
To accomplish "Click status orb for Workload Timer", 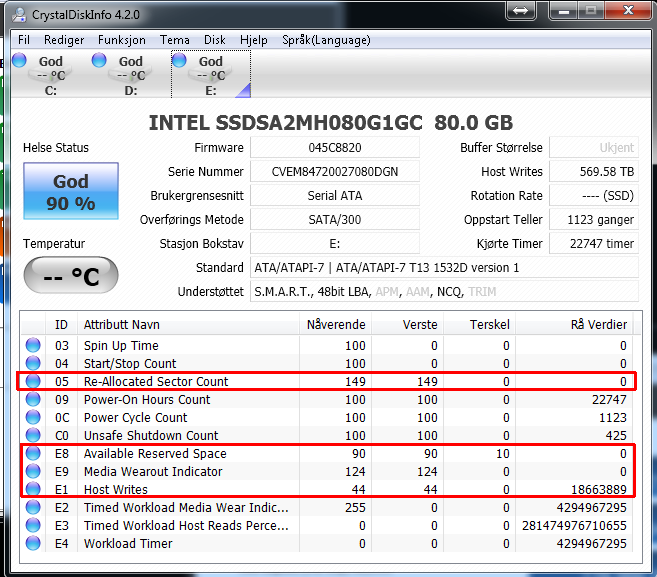I will click(x=33, y=543).
